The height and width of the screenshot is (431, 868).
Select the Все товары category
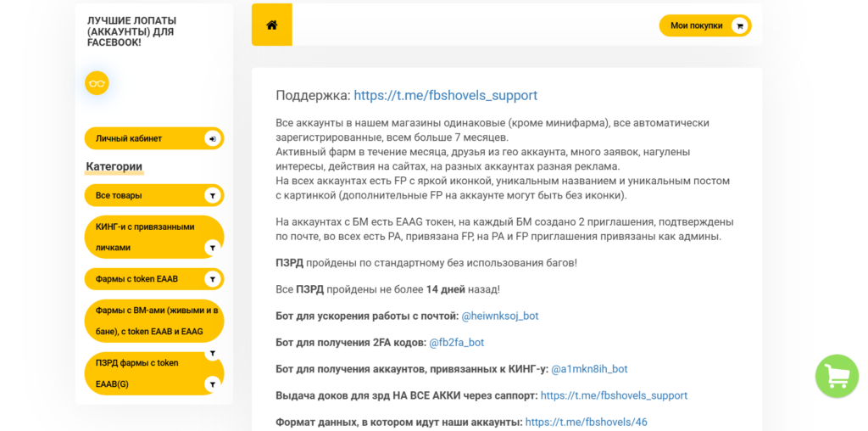pyautogui.click(x=119, y=196)
